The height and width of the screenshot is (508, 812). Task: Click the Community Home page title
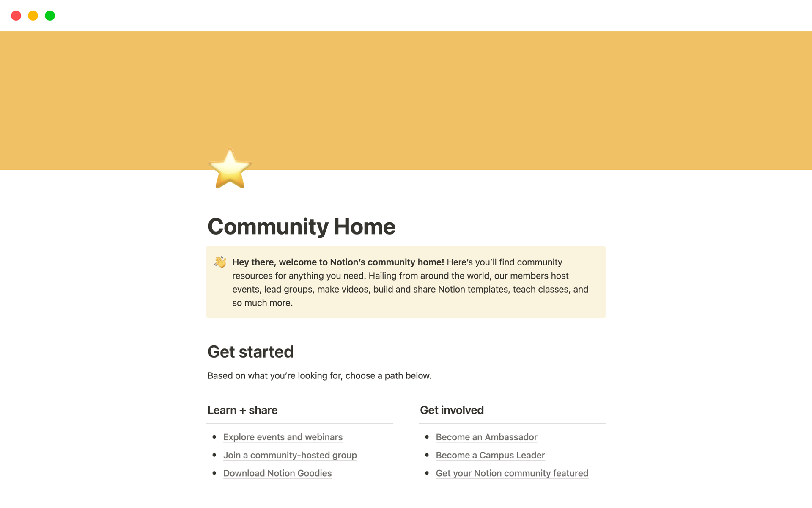click(x=301, y=226)
